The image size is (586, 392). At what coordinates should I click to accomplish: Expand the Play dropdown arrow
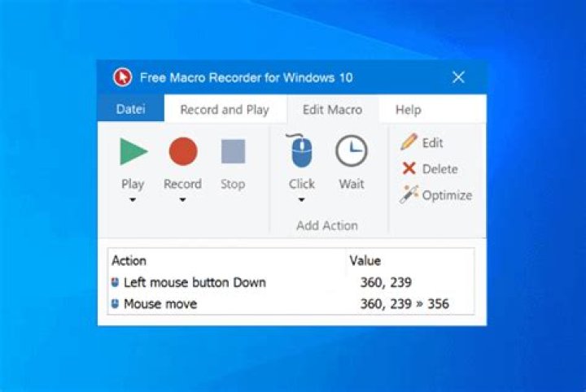pyautogui.click(x=133, y=200)
